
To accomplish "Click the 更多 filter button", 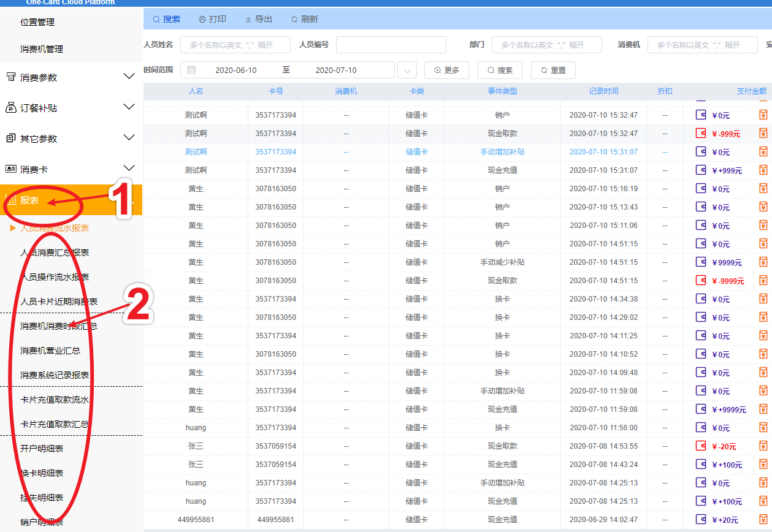I will pos(446,70).
